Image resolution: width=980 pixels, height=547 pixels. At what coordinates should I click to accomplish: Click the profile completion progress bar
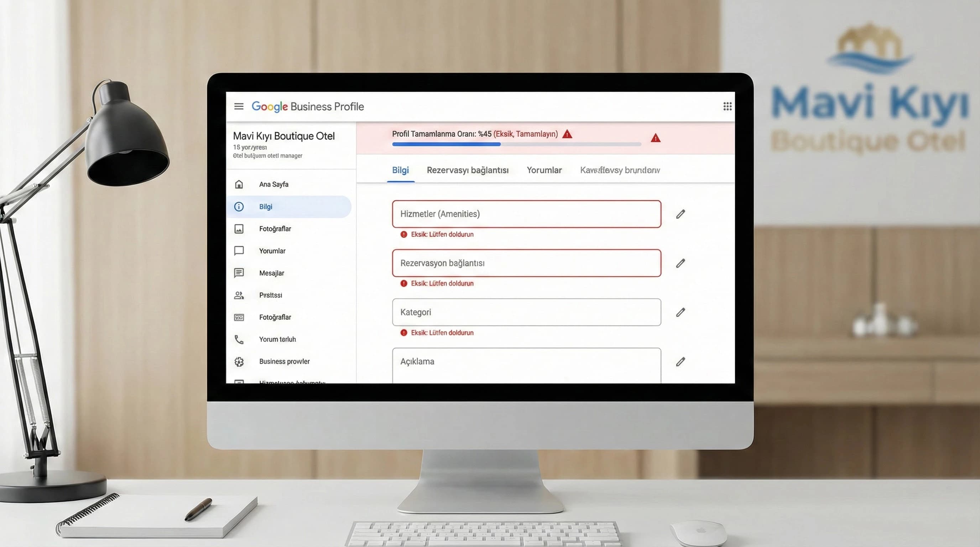tap(516, 145)
